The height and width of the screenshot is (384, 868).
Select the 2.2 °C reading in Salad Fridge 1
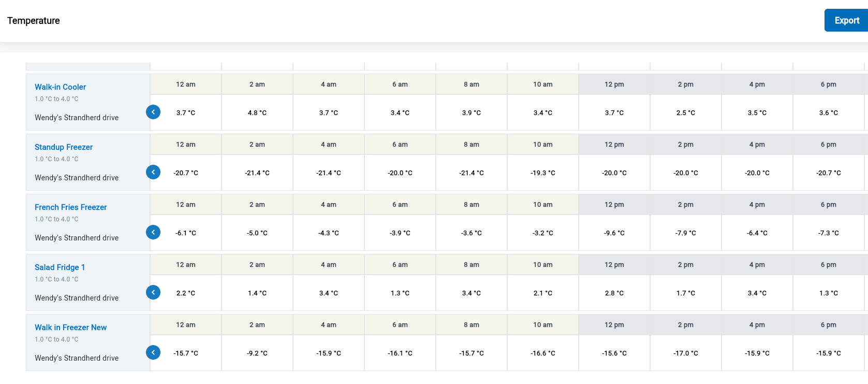186,293
